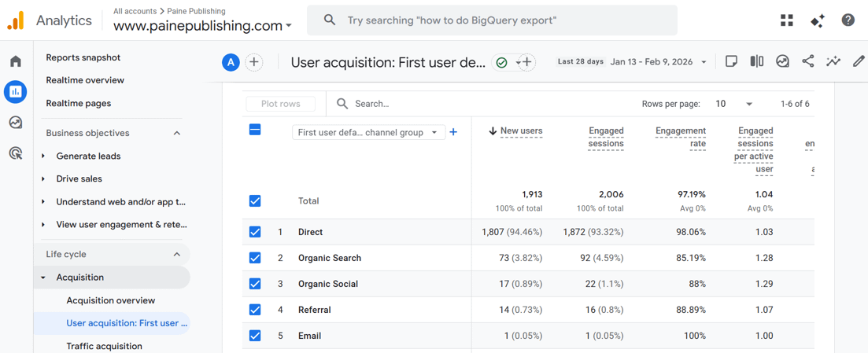Toggle the select-all checkbox in table header

(255, 130)
